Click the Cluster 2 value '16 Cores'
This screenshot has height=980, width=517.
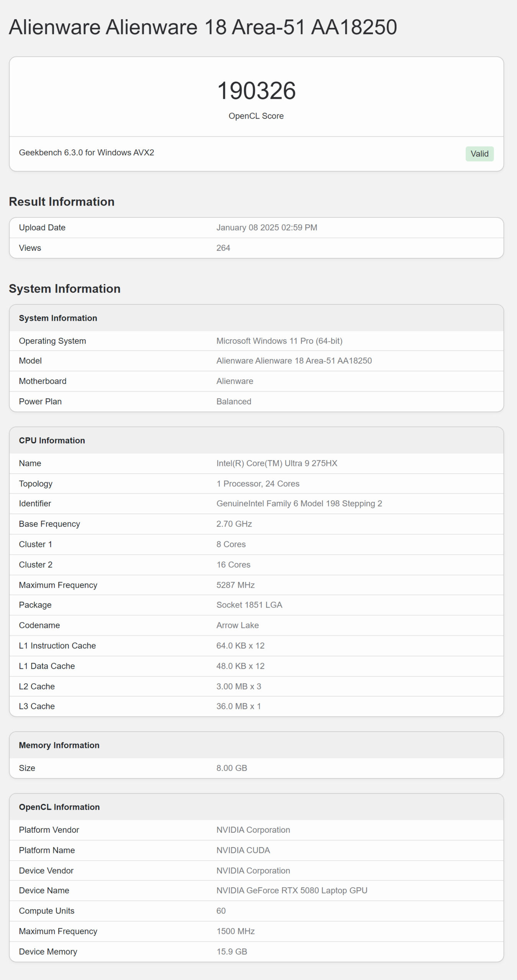click(234, 565)
